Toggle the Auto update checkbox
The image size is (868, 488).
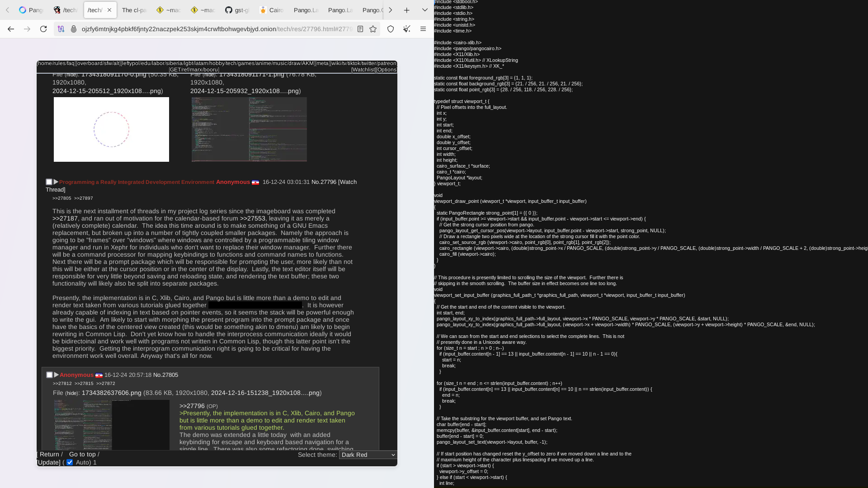70,462
